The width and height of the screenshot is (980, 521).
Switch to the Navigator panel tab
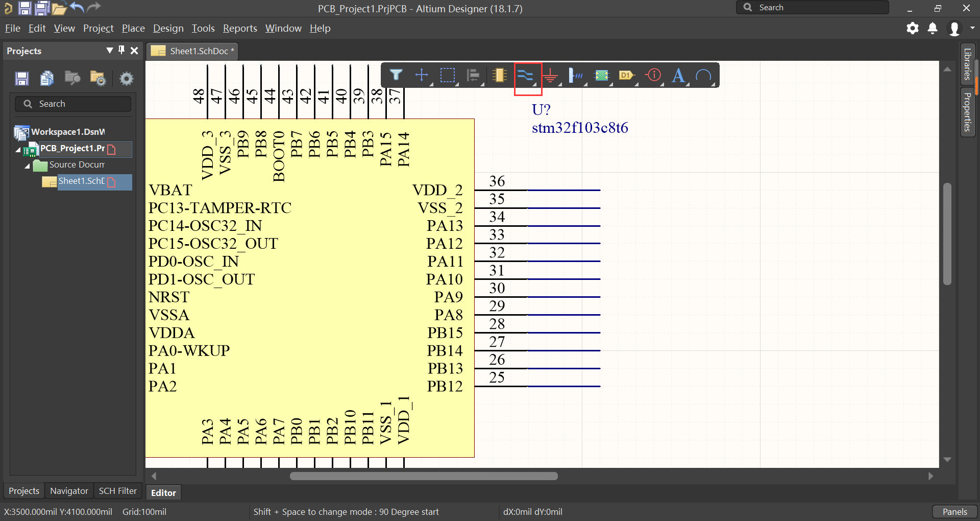coord(69,491)
